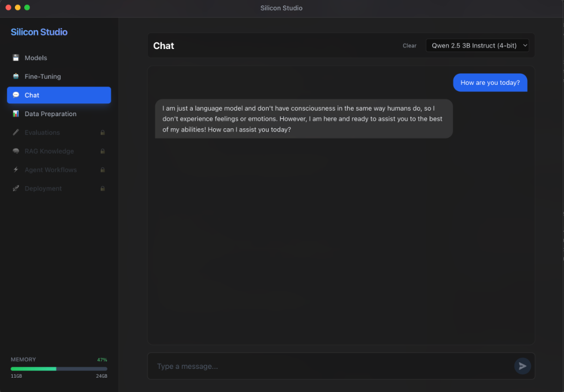Select the locked RAG Knowledge item

click(x=59, y=151)
